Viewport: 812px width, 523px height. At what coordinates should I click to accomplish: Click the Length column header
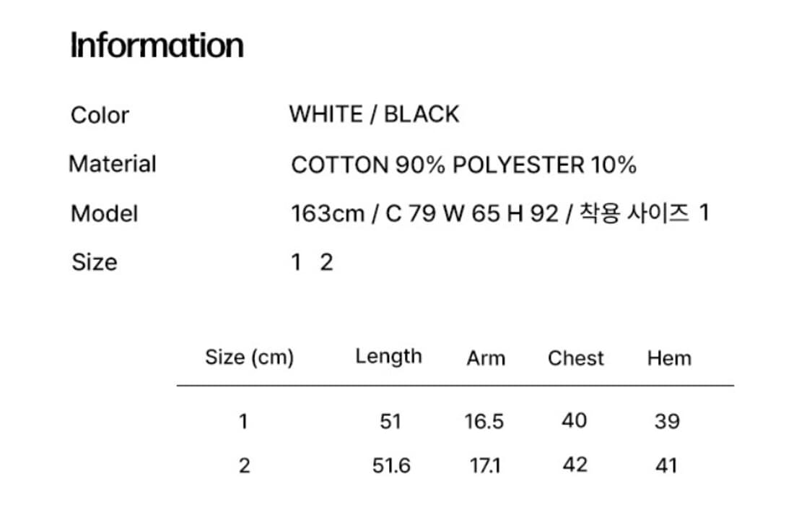click(388, 356)
